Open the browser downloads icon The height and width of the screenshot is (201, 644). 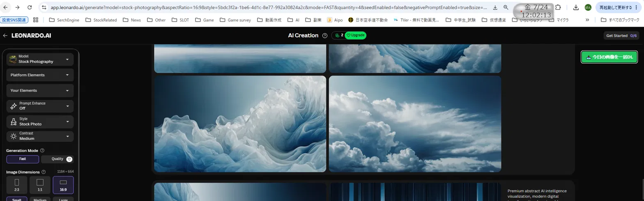pyautogui.click(x=576, y=7)
